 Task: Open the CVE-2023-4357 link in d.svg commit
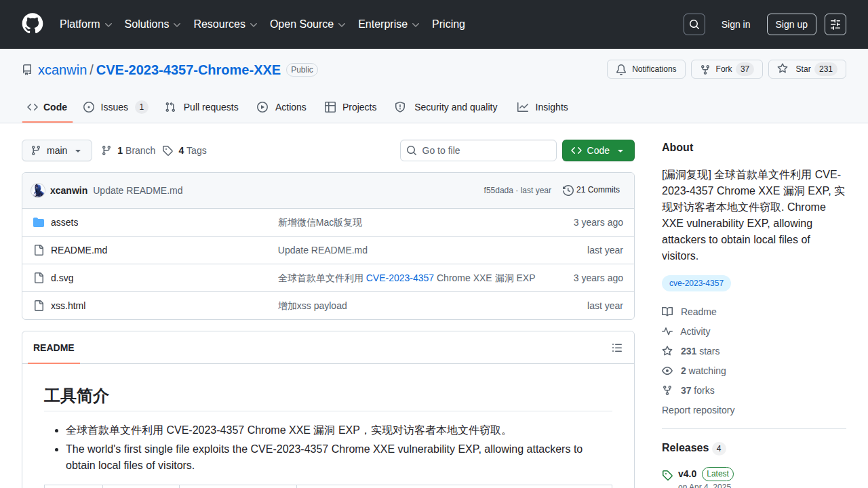(x=400, y=278)
